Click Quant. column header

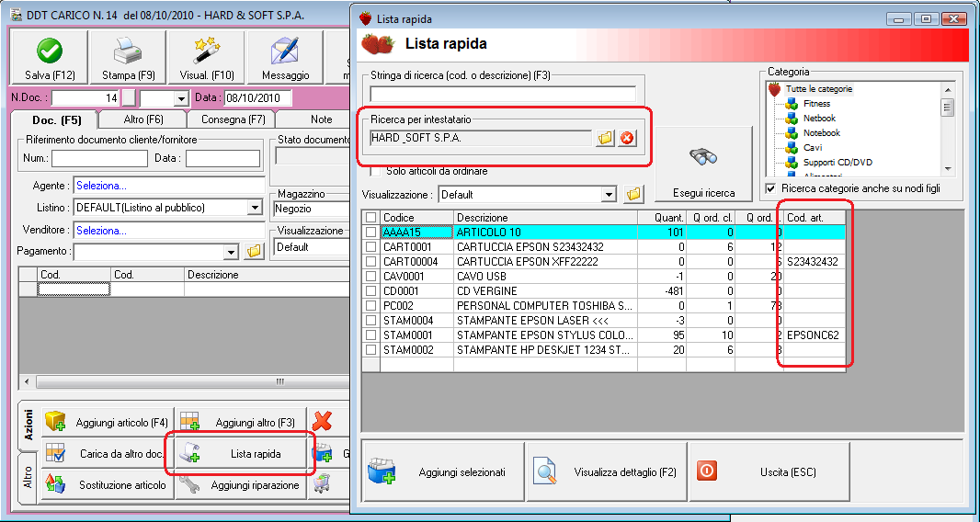[x=662, y=218]
